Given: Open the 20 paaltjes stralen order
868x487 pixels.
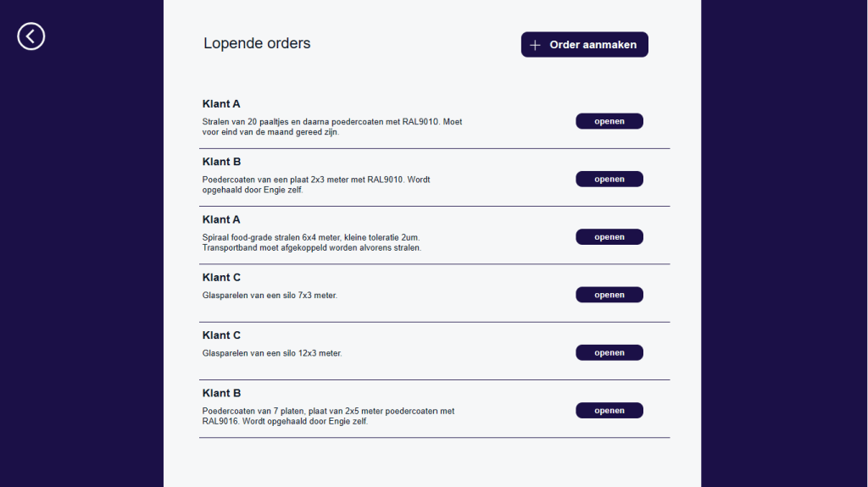Looking at the screenshot, I should [x=609, y=121].
